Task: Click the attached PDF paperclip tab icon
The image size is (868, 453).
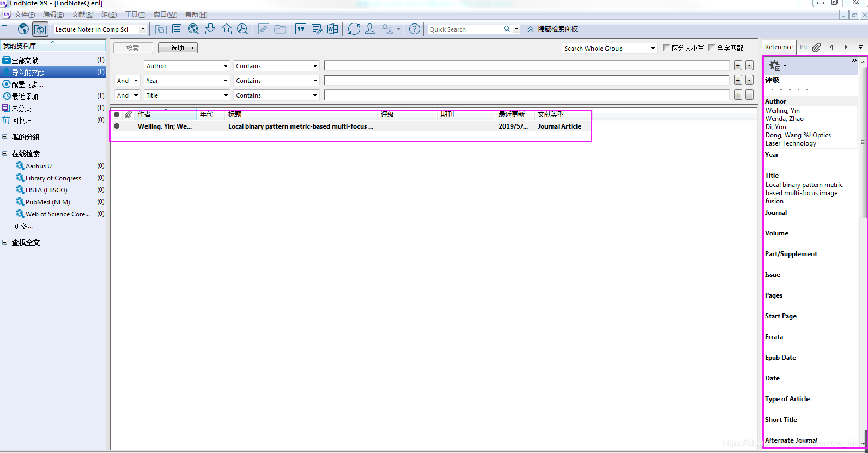Action: [816, 47]
